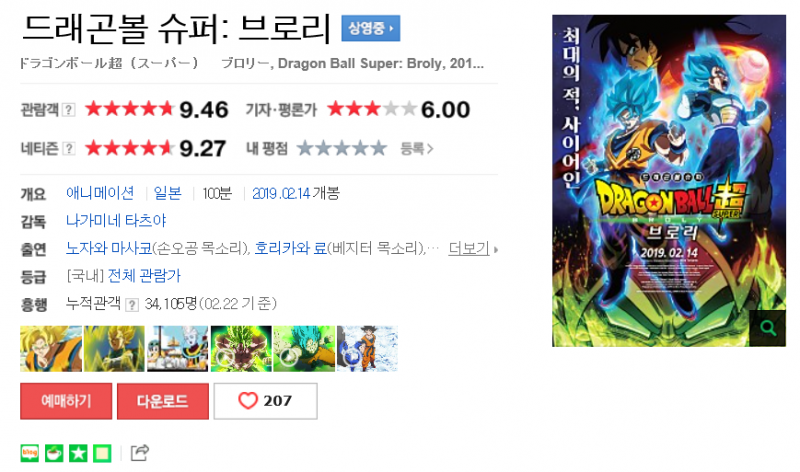Click the Naver blog share icon

(30, 453)
